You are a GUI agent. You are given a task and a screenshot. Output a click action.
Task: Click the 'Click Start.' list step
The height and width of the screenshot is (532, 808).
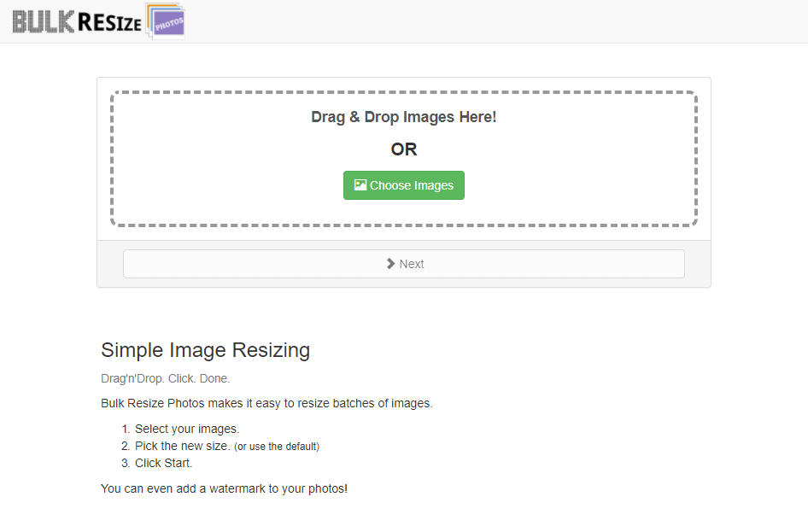(x=163, y=463)
